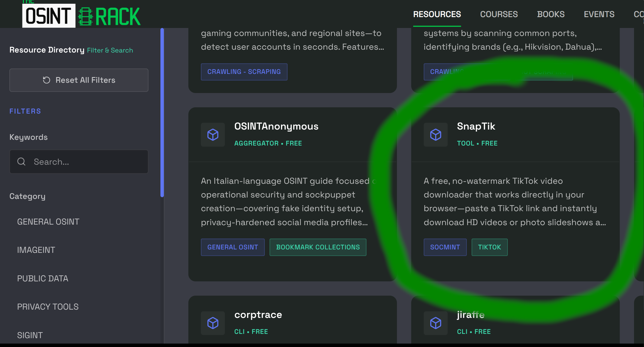Viewport: 644px width, 347px height.
Task: Open the COURSES menu item
Action: (x=499, y=14)
